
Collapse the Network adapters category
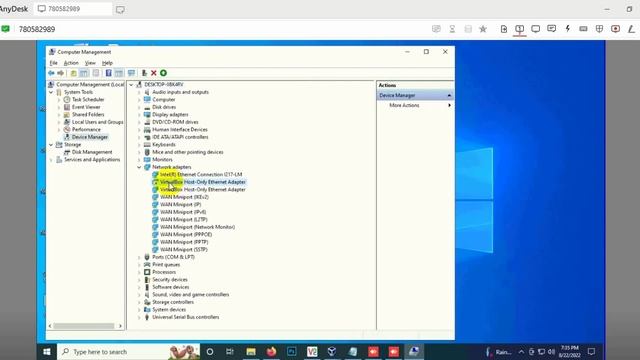[139, 167]
